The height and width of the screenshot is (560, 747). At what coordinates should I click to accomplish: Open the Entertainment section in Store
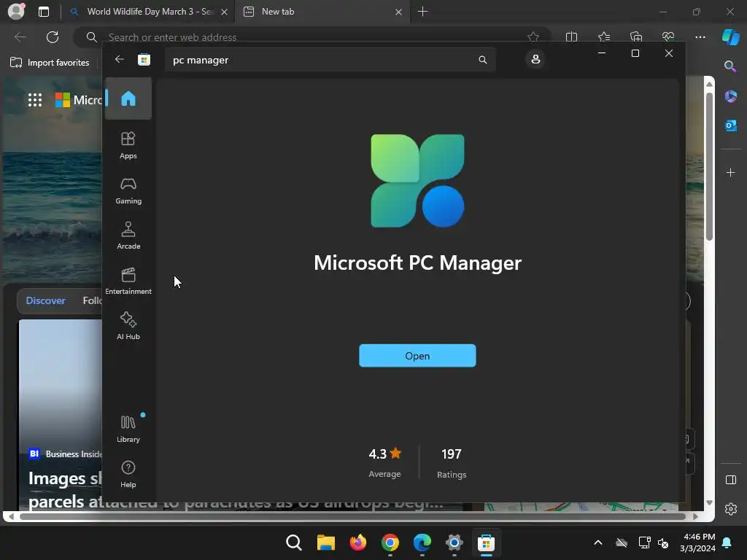coord(128,281)
